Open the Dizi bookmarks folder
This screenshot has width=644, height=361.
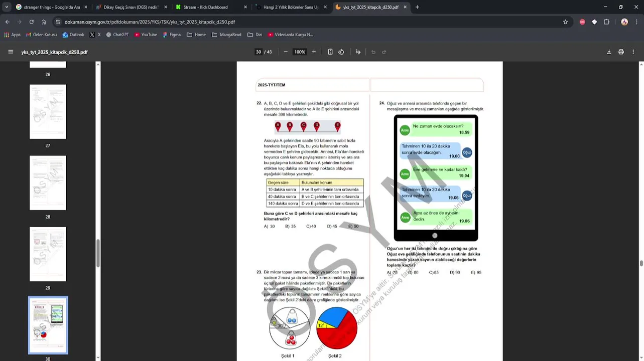coord(255,35)
